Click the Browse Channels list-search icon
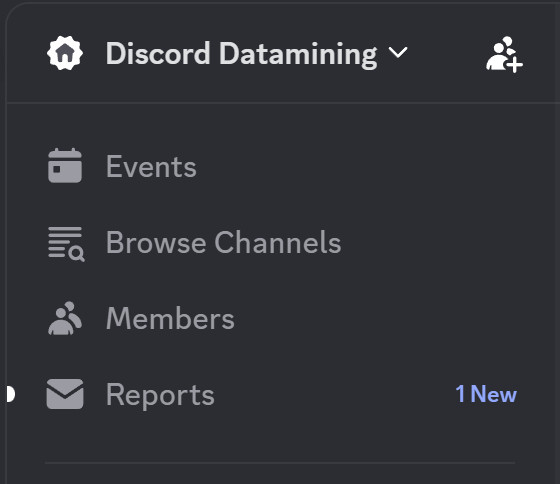Screen dimensions: 560x484 [66, 244]
